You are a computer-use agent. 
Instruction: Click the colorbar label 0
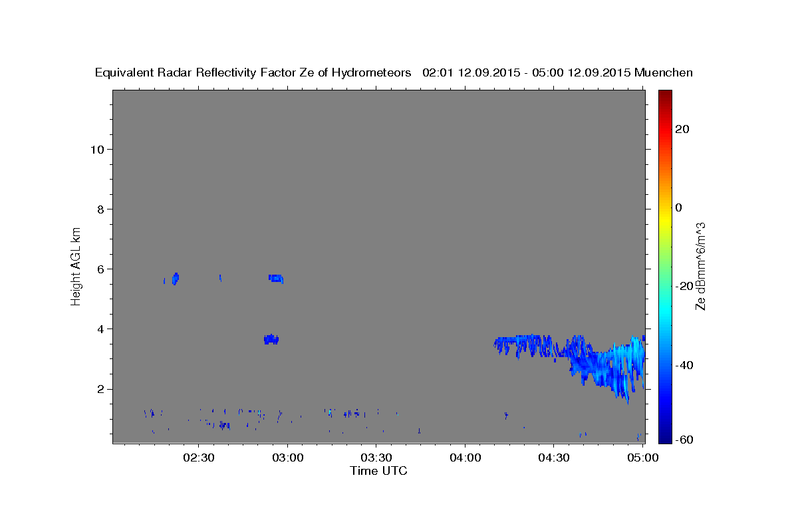678,207
